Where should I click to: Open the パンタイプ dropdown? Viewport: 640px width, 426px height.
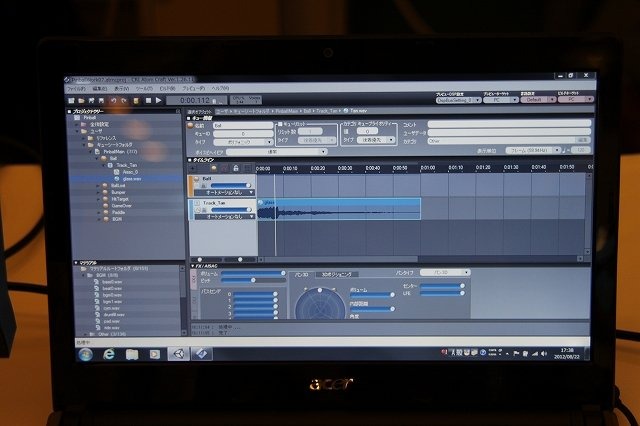[445, 272]
